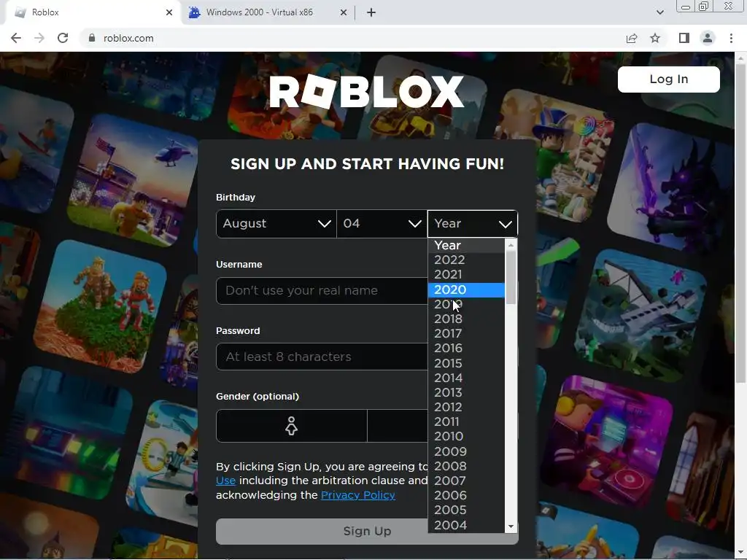This screenshot has height=560, width=747.
Task: Click the padlock site info icon
Action: coord(92,38)
